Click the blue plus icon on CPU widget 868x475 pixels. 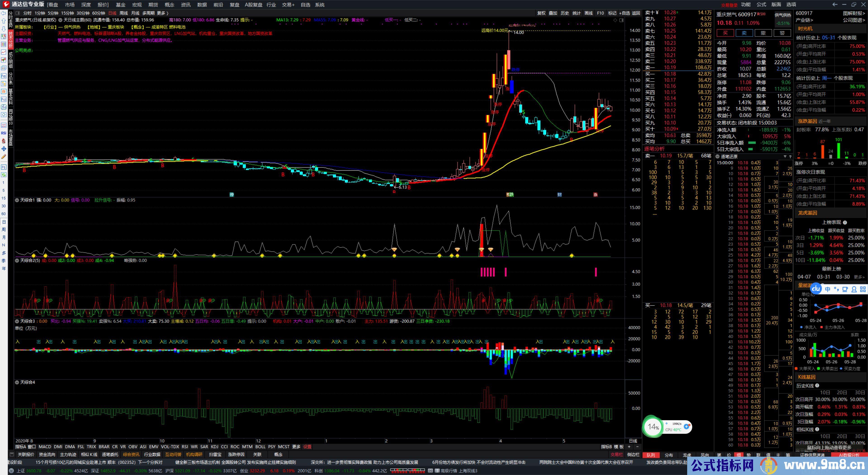tap(687, 426)
